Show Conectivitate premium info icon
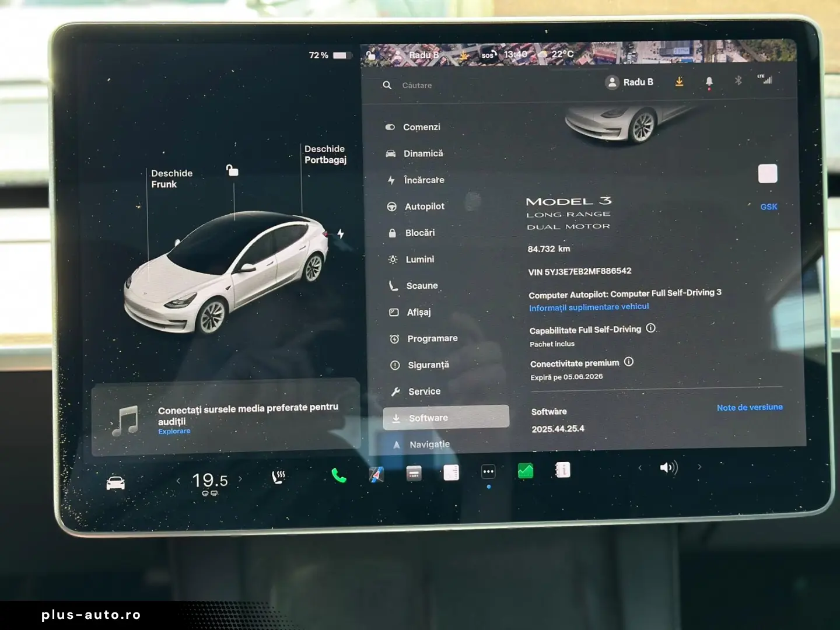Viewport: 840px width, 630px height. pyautogui.click(x=629, y=362)
